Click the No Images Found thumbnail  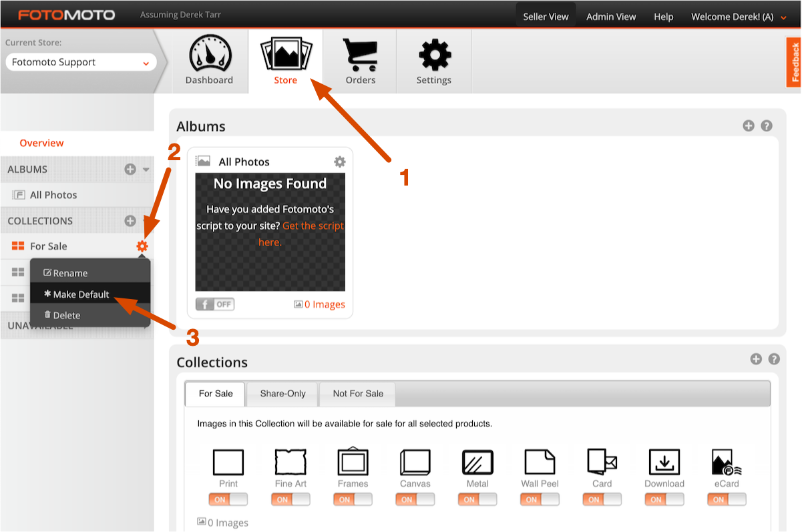click(x=270, y=232)
